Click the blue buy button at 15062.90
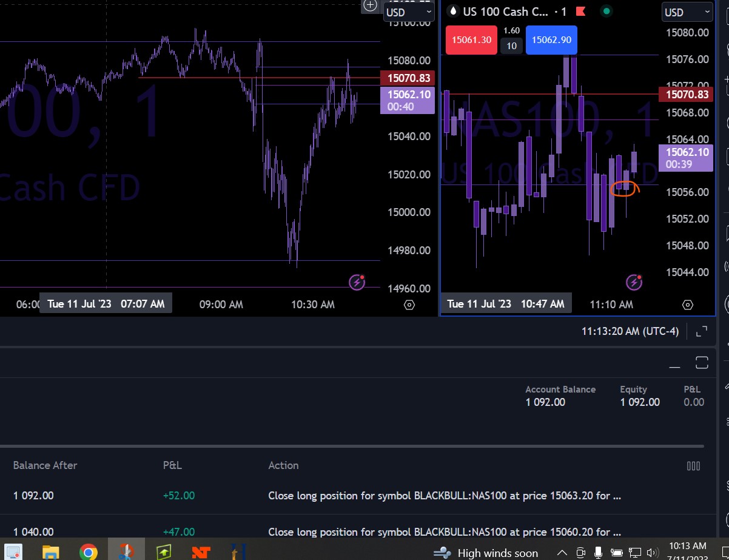 click(551, 40)
